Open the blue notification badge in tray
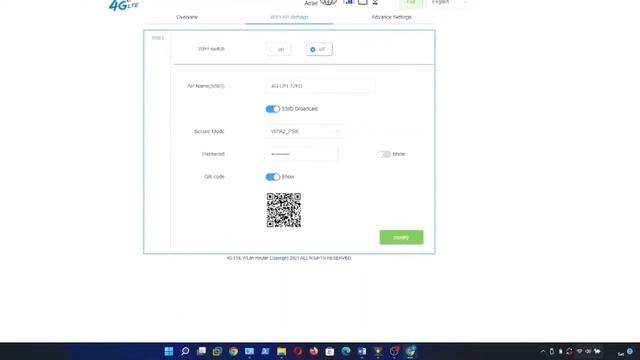Screen dimensions: 640x360 tap(630, 351)
